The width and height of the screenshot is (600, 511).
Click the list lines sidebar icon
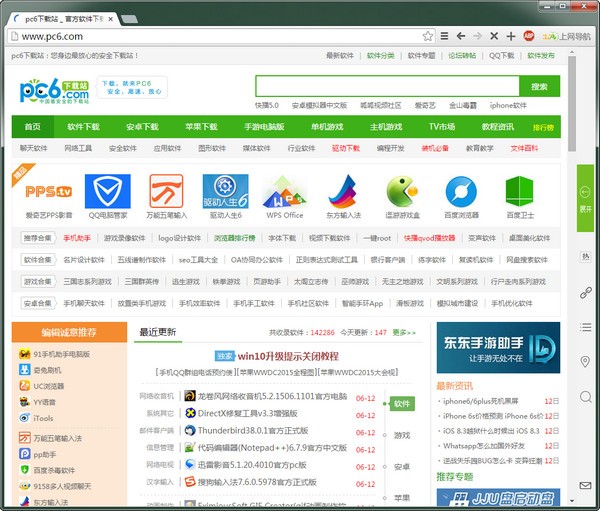(x=585, y=327)
